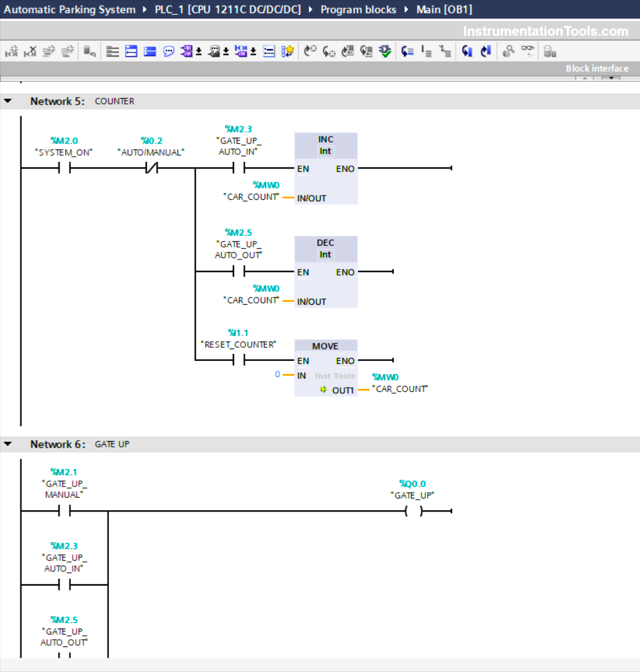
Task: Collapse Network 5 with its triangle
Action: click(8, 101)
